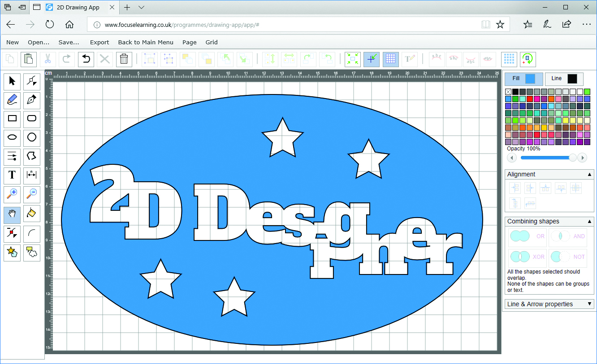597x364 pixels.
Task: Click the browser address bar
Action: 269,25
